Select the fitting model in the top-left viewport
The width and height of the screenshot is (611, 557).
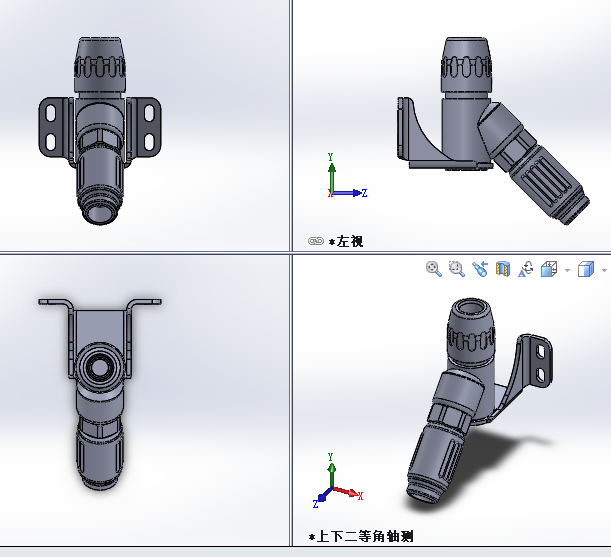pos(100,131)
